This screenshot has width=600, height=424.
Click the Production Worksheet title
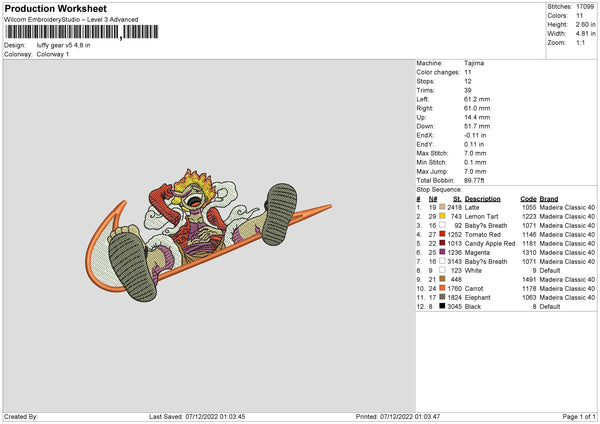55,8
